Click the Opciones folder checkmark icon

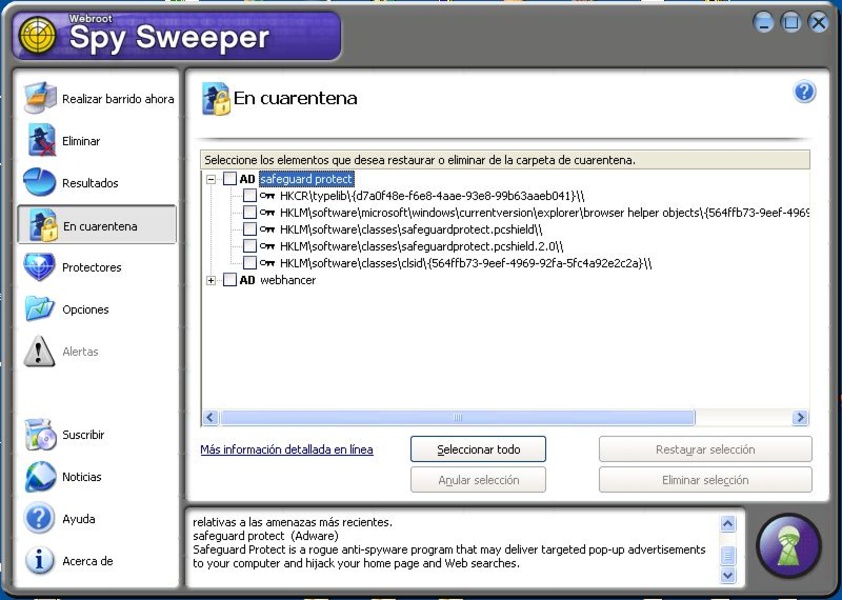pos(40,309)
